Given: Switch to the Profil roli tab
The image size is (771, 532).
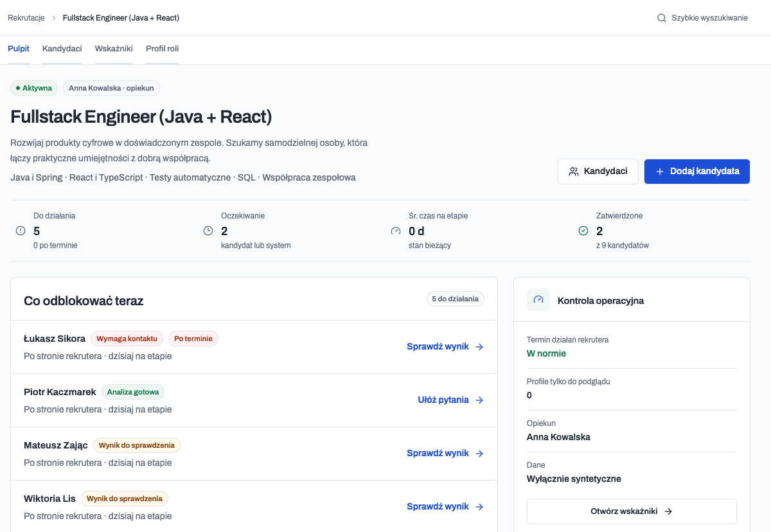Looking at the screenshot, I should click(x=162, y=49).
